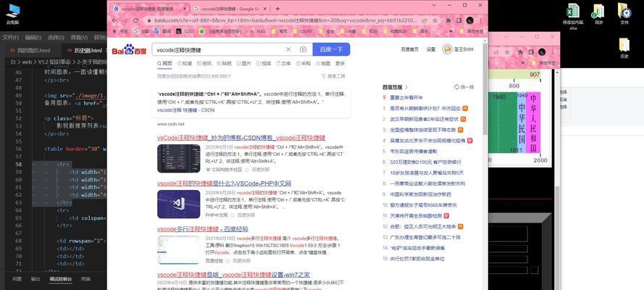The width and height of the screenshot is (644, 290).
Task: Open VS Code 选择(S) menu
Action: pos(56,38)
